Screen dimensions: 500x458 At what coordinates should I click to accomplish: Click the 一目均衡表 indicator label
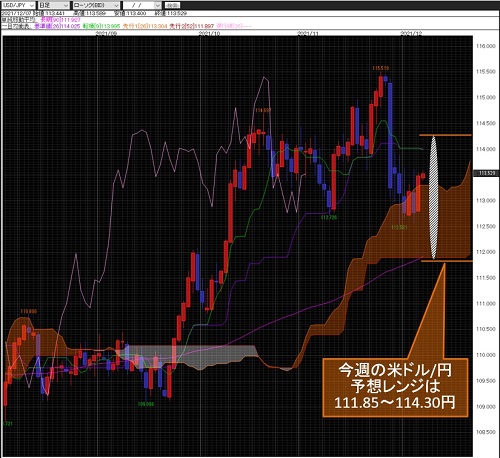tap(16, 26)
